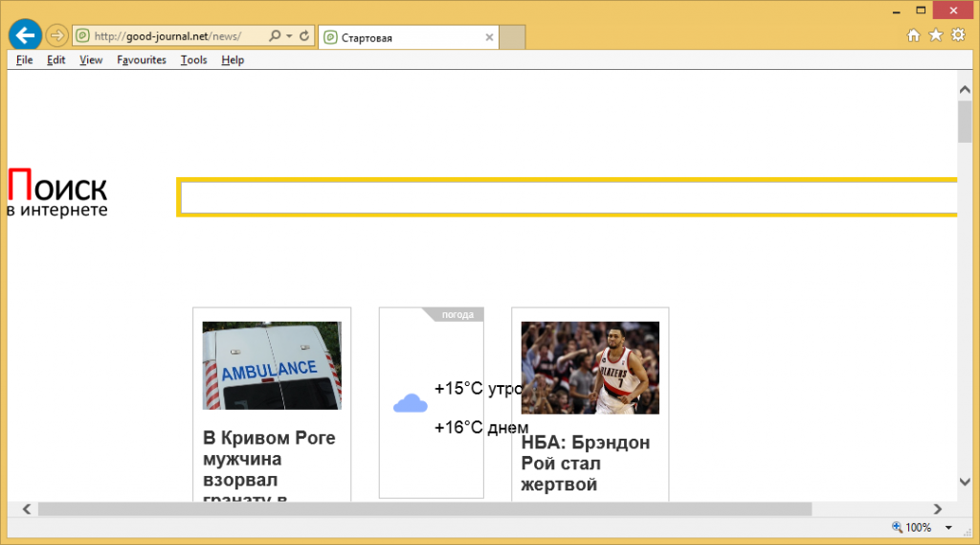Click the Forward navigation arrow
This screenshot has width=980, height=545.
click(56, 35)
